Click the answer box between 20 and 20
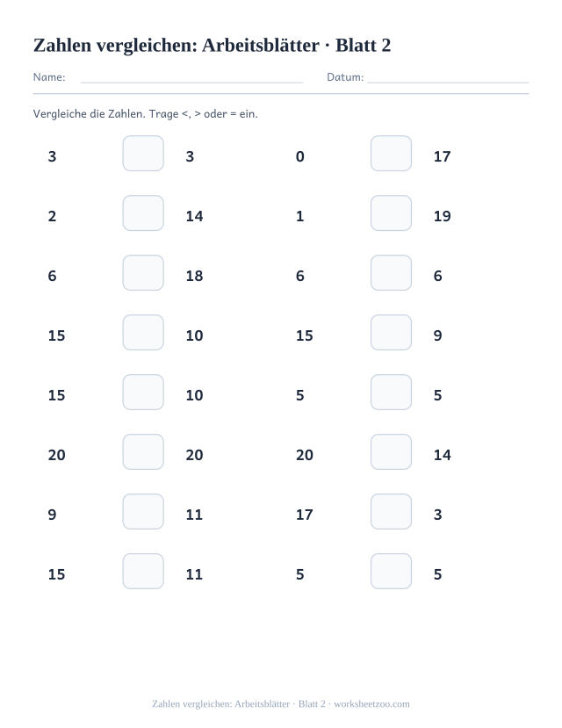Screen dimensions: 562x728 coord(143,451)
